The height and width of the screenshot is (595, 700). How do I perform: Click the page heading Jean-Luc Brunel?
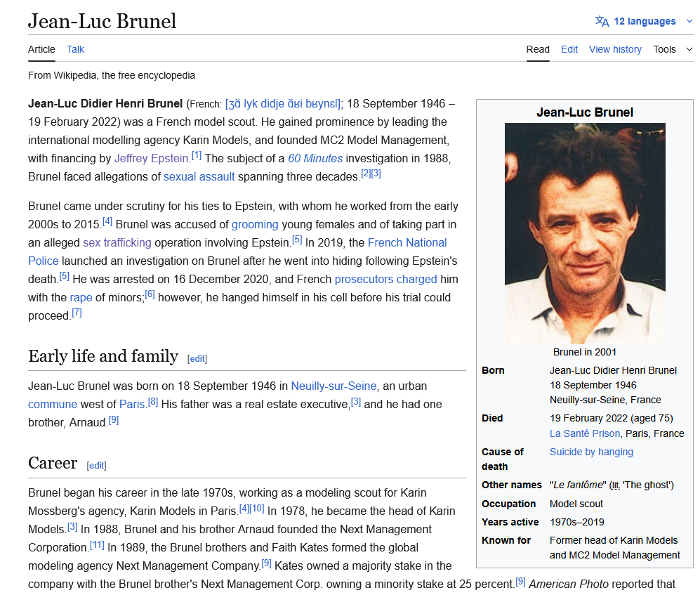pos(103,21)
